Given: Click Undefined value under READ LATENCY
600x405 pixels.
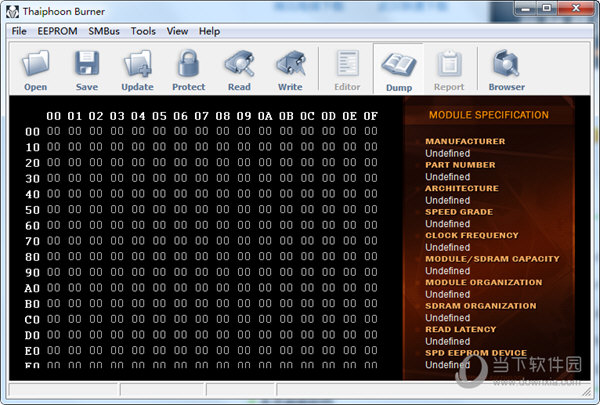Looking at the screenshot, I should [447, 341].
